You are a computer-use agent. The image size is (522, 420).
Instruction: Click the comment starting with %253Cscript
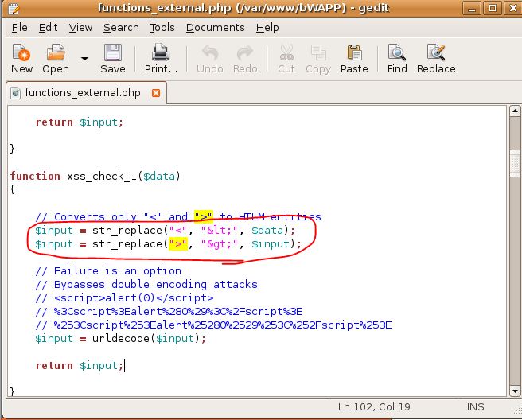(x=213, y=325)
